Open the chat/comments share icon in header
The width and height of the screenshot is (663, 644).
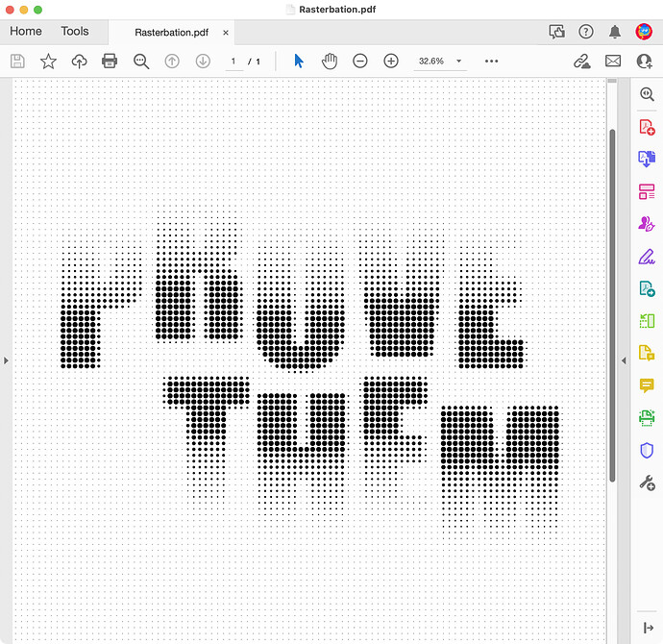point(556,32)
